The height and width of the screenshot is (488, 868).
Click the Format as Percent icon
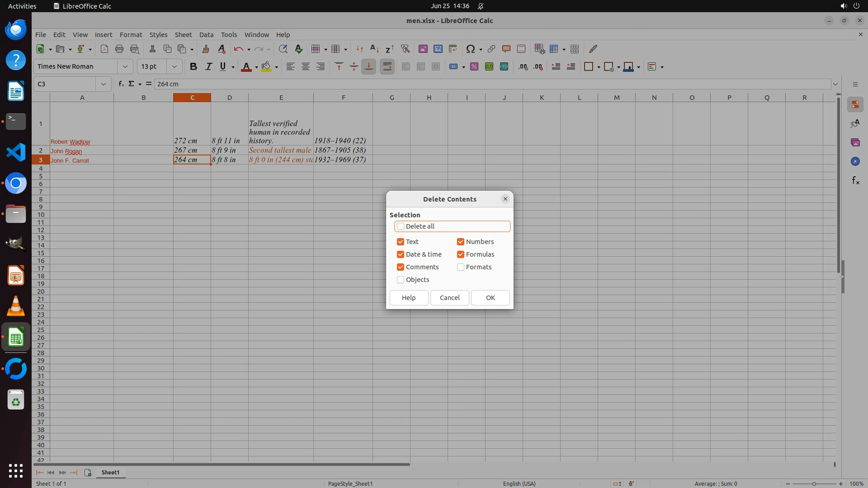coord(474,67)
